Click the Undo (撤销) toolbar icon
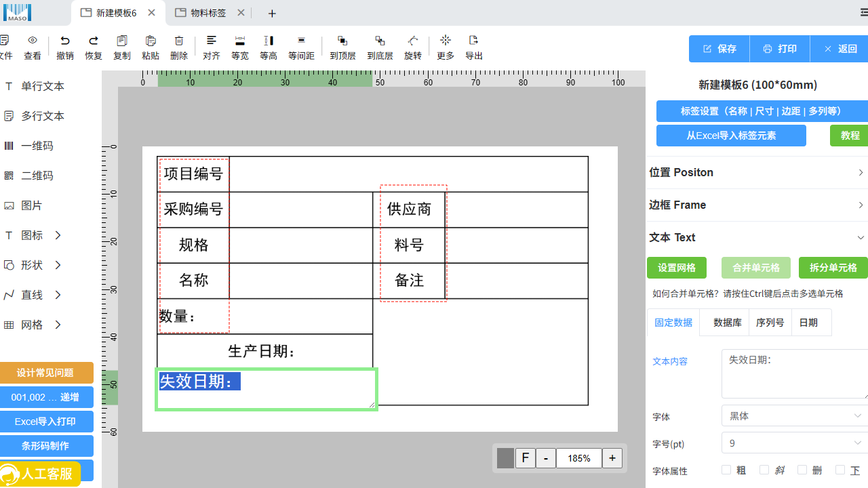Screen dimensions: 868x488 (x=65, y=41)
